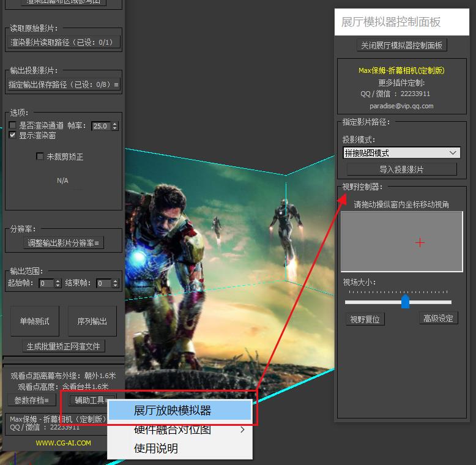Click the 单帧测试 button
This screenshot has height=465, width=476.
(35, 321)
